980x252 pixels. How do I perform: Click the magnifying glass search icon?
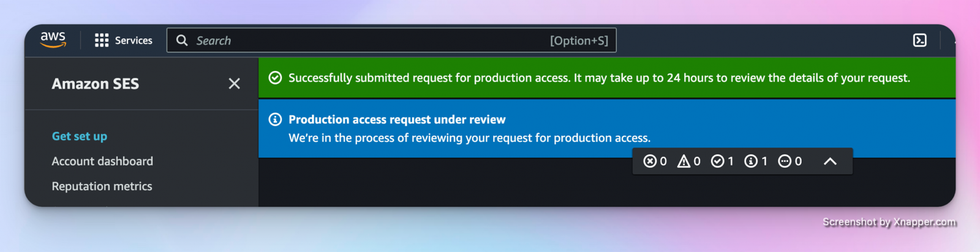pos(182,40)
